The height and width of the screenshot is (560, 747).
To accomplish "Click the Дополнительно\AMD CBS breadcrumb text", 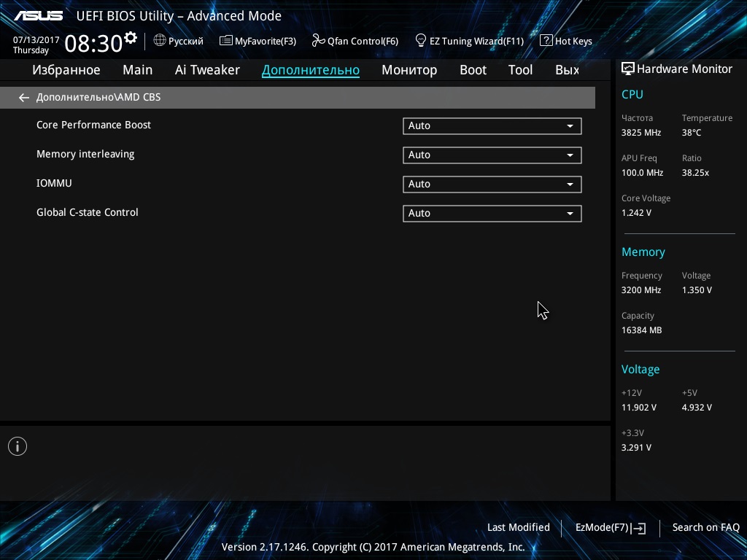I will (98, 97).
